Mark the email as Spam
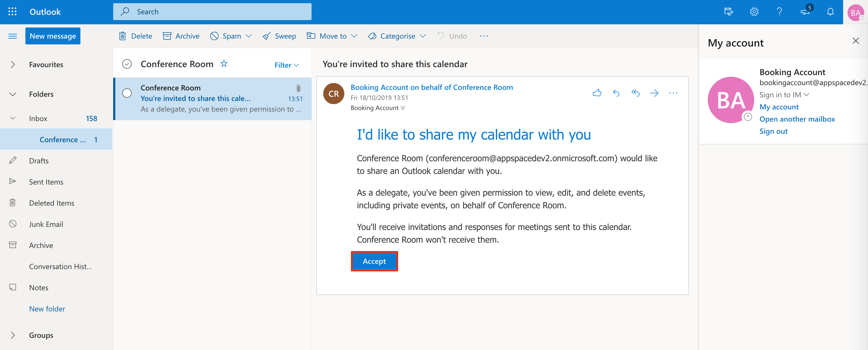The image size is (868, 350). pos(226,36)
